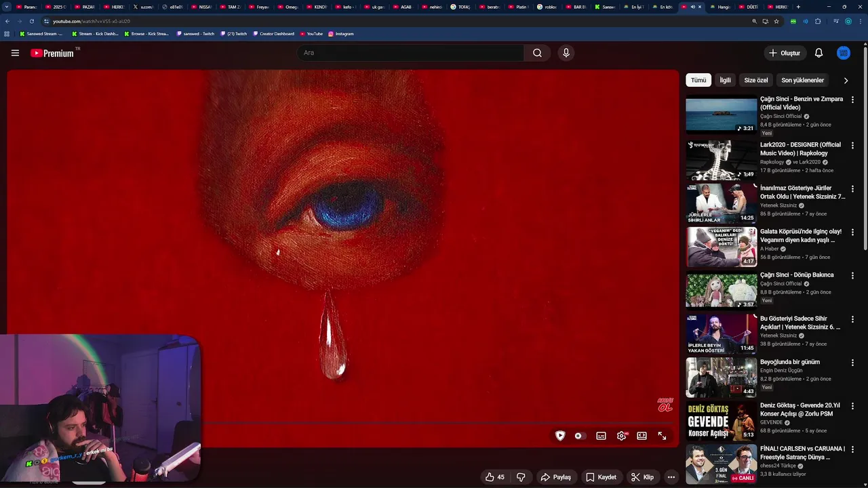This screenshot has width=868, height=488.
Task: Click the Oluştur create button
Action: [784, 53]
